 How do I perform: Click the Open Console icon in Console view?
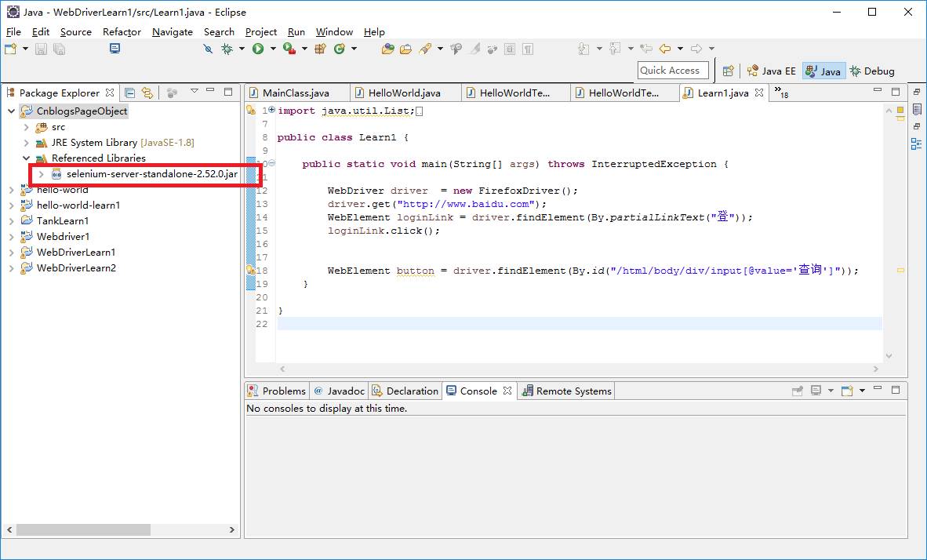(x=846, y=391)
